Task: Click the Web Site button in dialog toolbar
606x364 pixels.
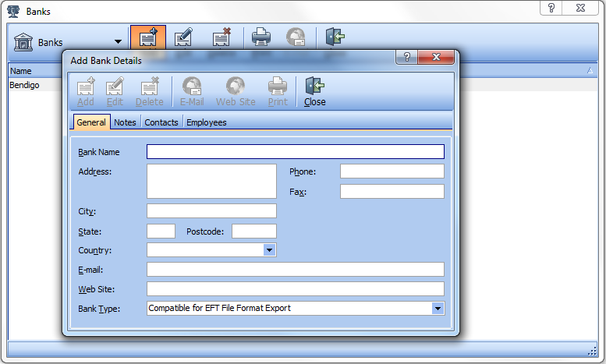Action: point(236,92)
